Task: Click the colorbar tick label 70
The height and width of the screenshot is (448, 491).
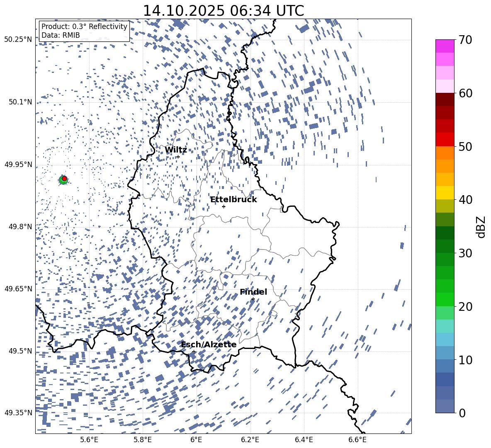Action: pyautogui.click(x=465, y=40)
